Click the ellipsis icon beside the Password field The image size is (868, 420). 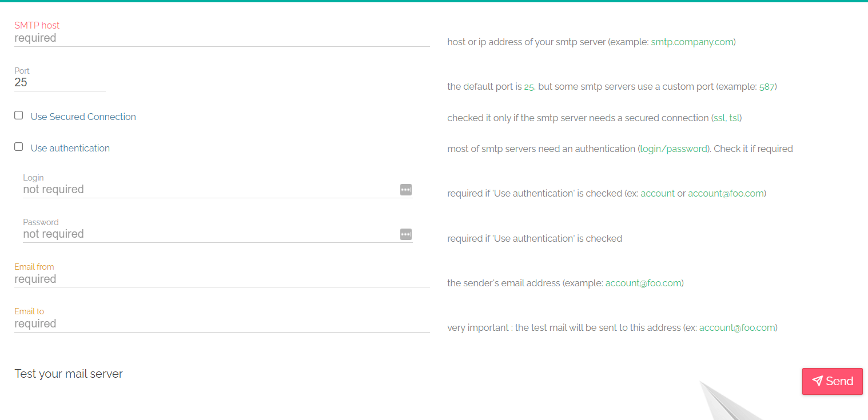(x=405, y=234)
